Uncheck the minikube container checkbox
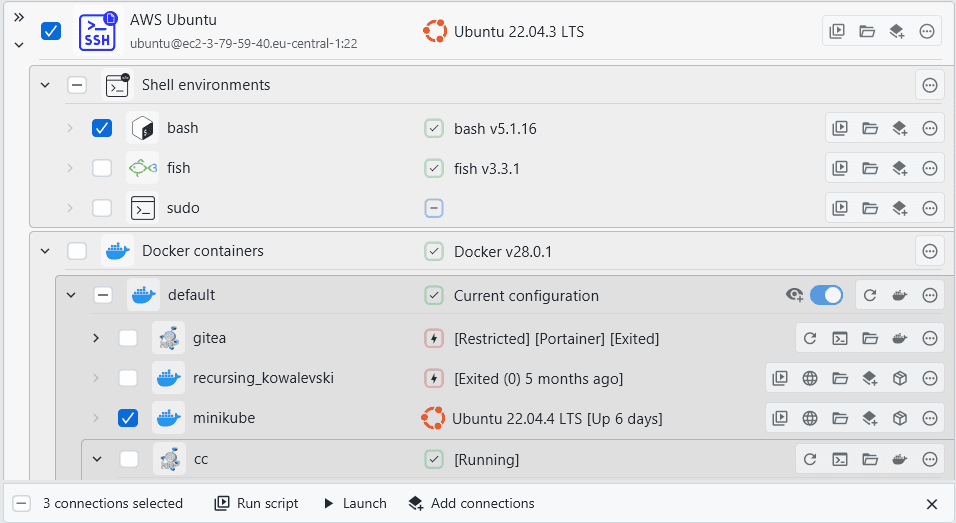 click(128, 418)
